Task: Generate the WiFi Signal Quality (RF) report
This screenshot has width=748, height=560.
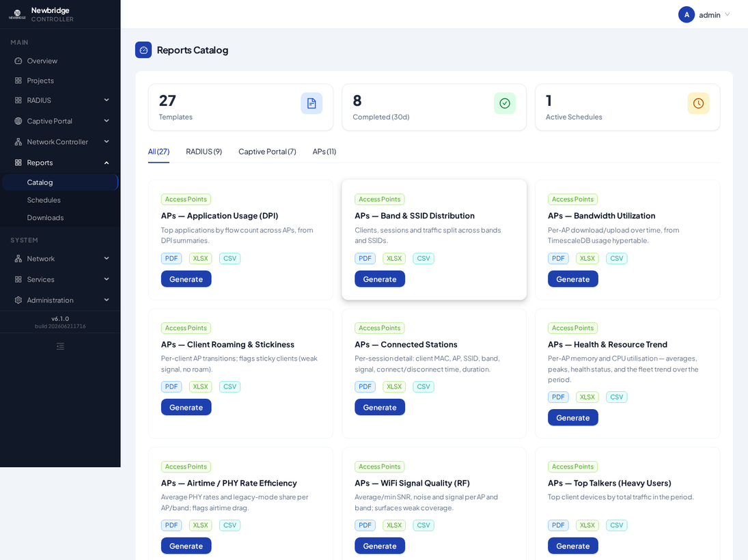Action: pyautogui.click(x=380, y=546)
